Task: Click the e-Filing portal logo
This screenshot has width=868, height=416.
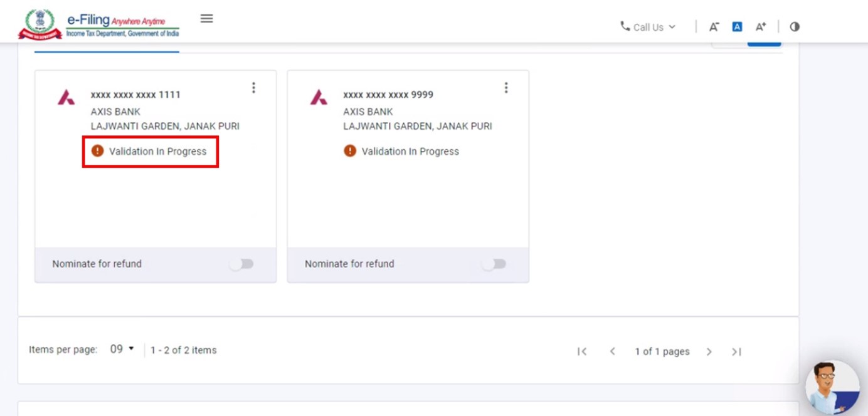Action: [99, 25]
